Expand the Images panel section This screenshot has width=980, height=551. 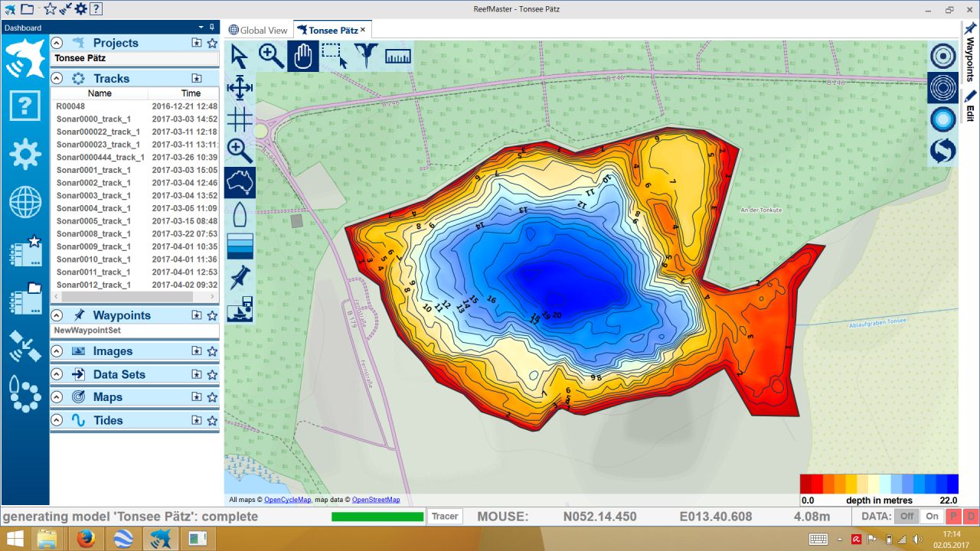(x=57, y=351)
